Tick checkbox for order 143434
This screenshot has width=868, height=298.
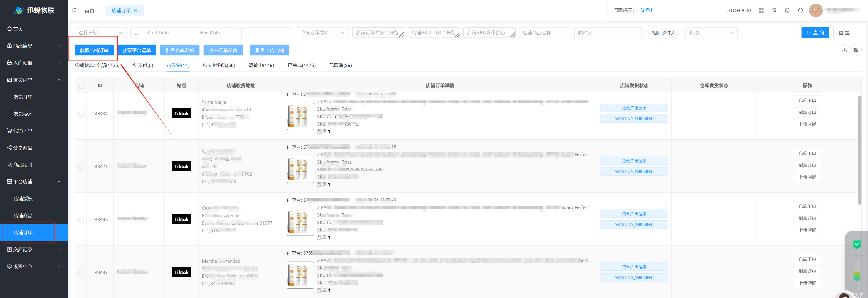(81, 114)
